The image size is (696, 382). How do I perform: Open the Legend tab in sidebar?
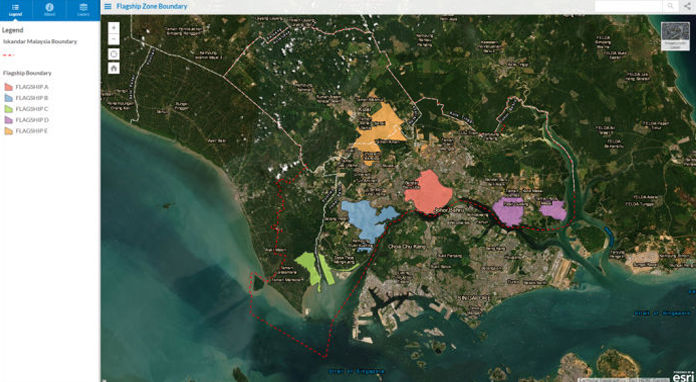(x=16, y=10)
